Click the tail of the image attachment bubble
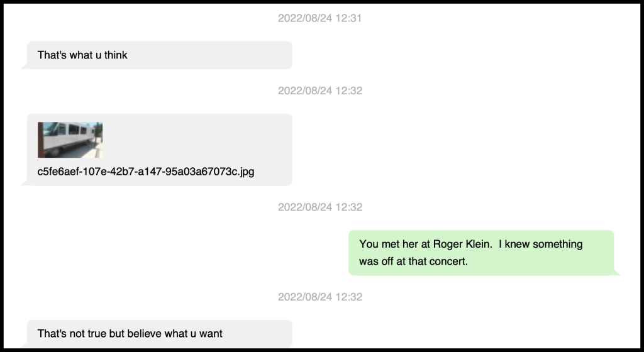644x352 pixels. coord(24,183)
